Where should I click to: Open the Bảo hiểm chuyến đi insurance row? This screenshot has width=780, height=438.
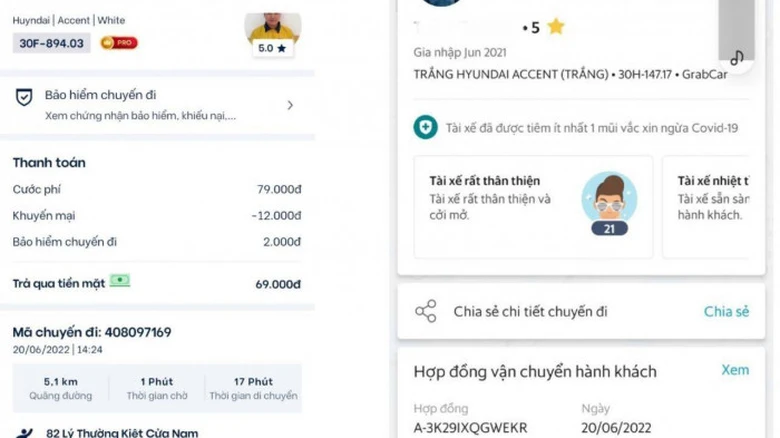click(150, 104)
